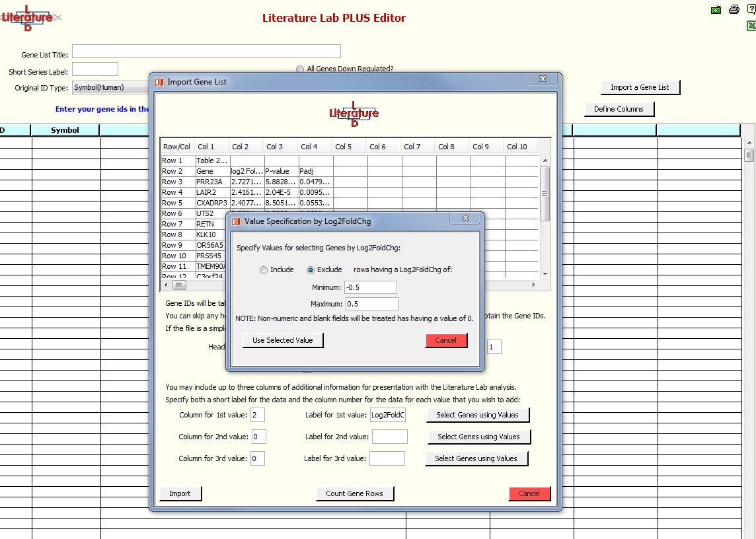Image resolution: width=756 pixels, height=539 pixels.
Task: Click the main editor's vertical scrollbar thumb
Action: pyautogui.click(x=749, y=155)
